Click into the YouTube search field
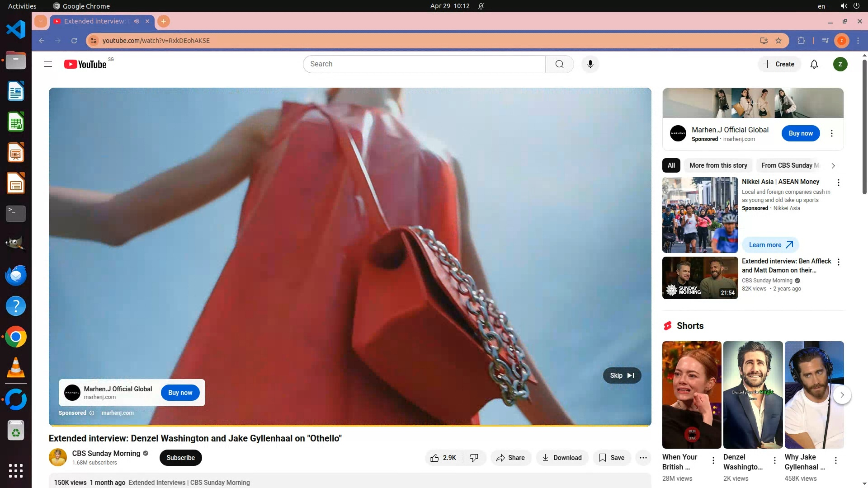The width and height of the screenshot is (868, 488). pos(424,64)
